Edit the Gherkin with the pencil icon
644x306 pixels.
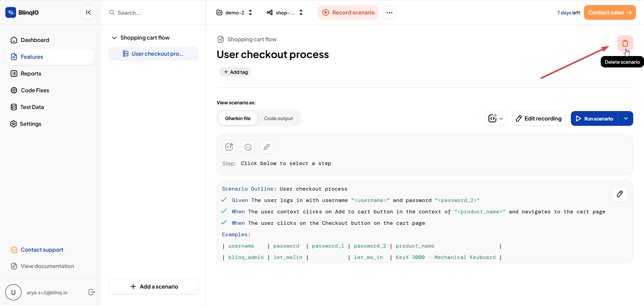click(620, 194)
